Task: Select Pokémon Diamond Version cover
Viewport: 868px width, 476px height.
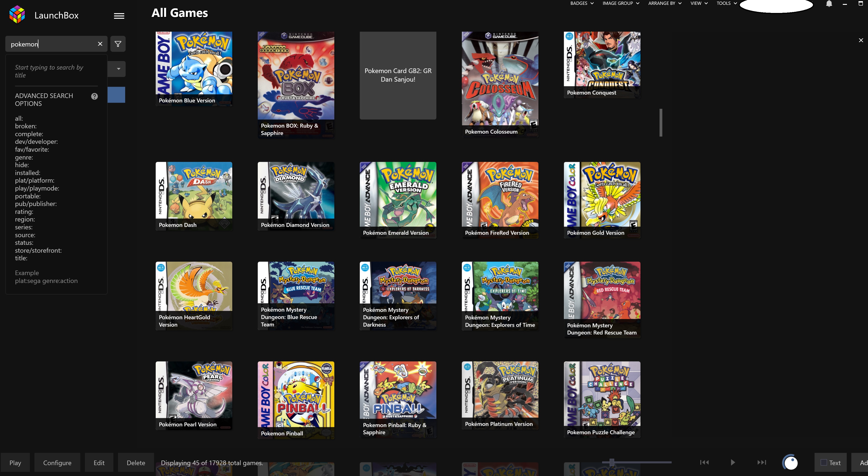Action: [296, 196]
